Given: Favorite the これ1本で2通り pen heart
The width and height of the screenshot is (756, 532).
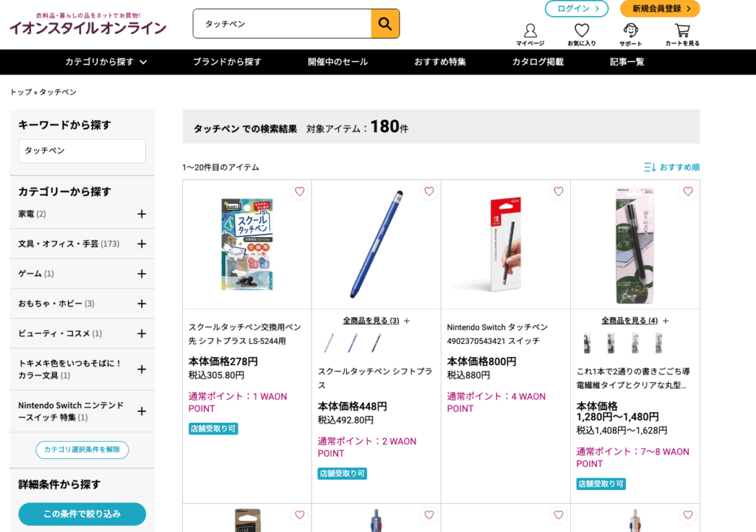Looking at the screenshot, I should (x=687, y=191).
